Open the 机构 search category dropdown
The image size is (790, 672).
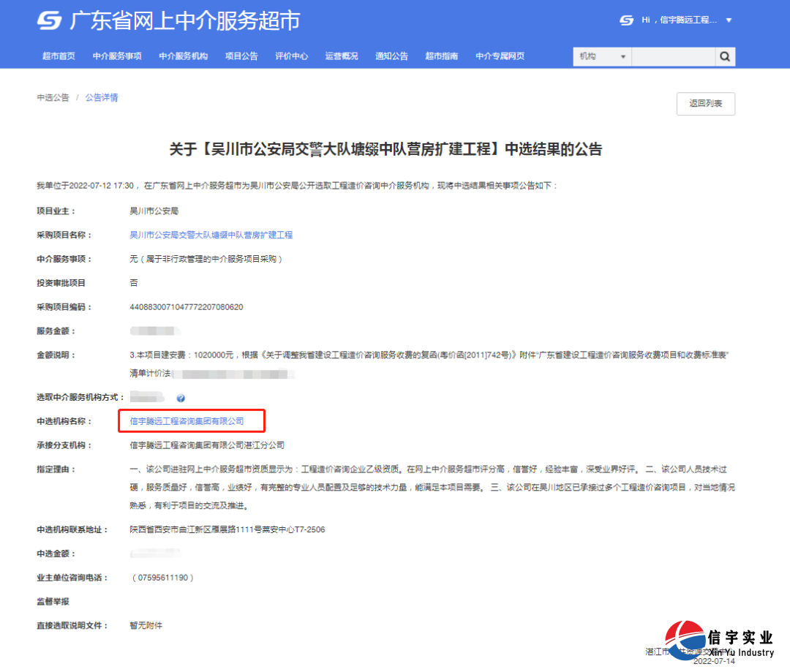tap(601, 56)
